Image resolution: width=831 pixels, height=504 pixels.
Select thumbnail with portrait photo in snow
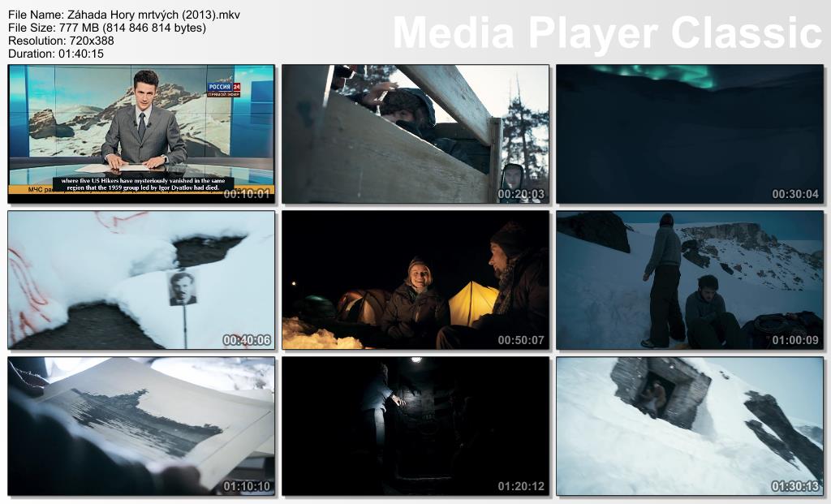tap(141, 280)
